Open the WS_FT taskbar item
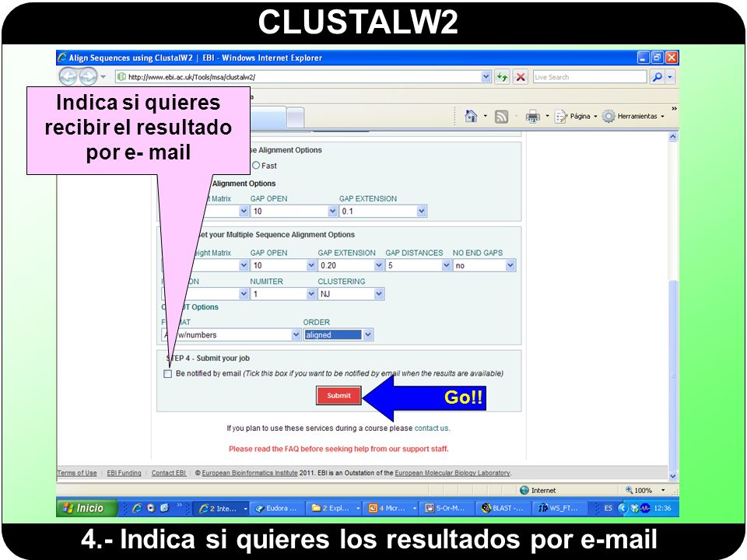The height and width of the screenshot is (560, 747). point(559,508)
